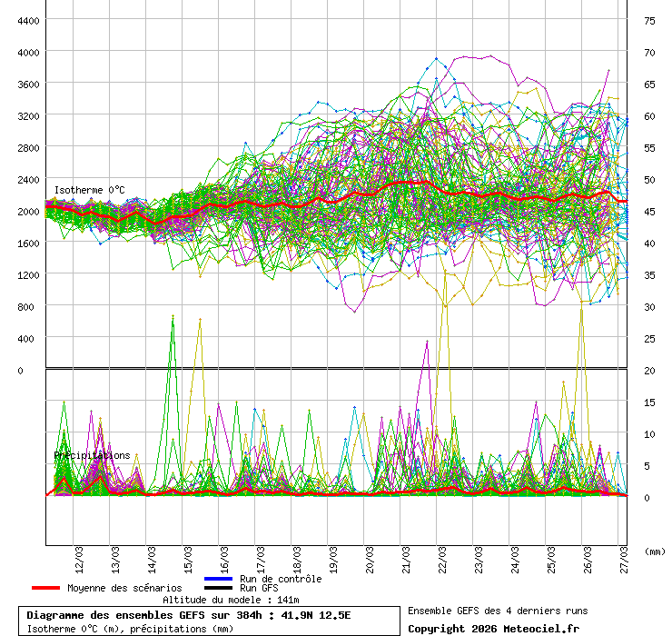Viewport: 672px width, 636px height.
Task: Click the 'Diagramme des ensembles GEFS' title box
Action: tap(208, 621)
